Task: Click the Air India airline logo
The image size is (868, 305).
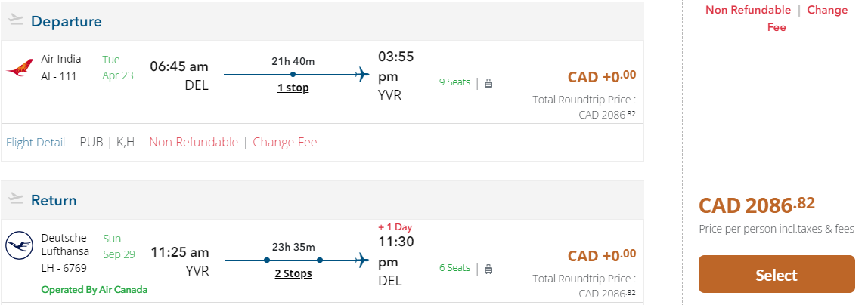Action: click(x=20, y=67)
